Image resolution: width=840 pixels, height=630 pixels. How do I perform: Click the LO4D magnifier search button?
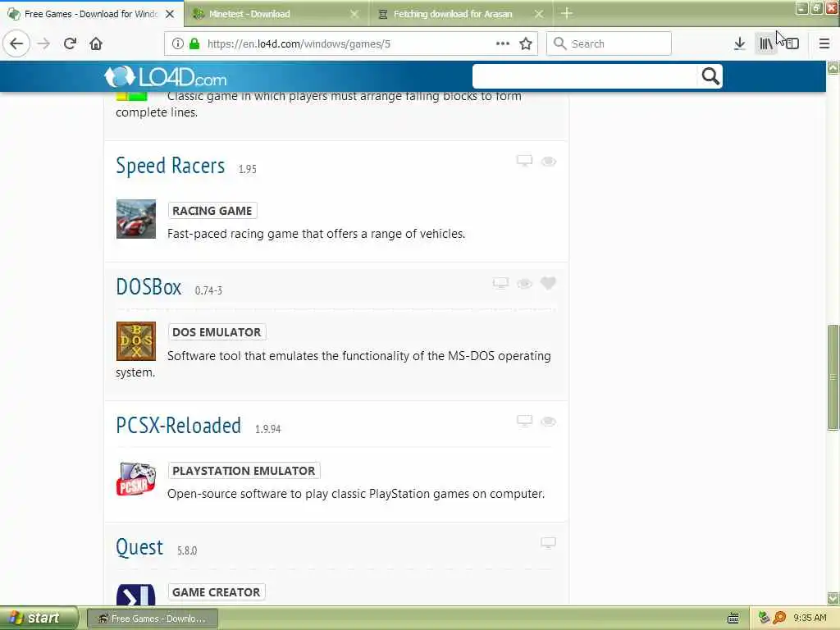[710, 76]
